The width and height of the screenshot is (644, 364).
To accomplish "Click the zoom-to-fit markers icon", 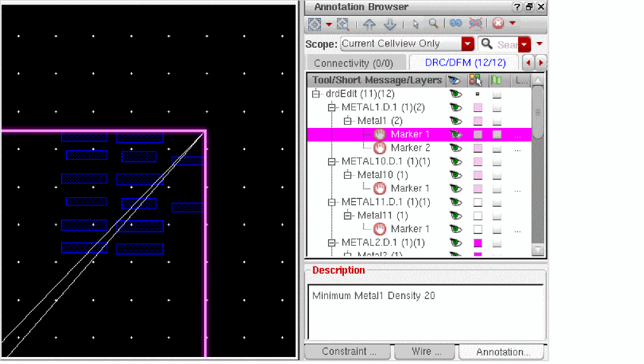I will click(343, 24).
